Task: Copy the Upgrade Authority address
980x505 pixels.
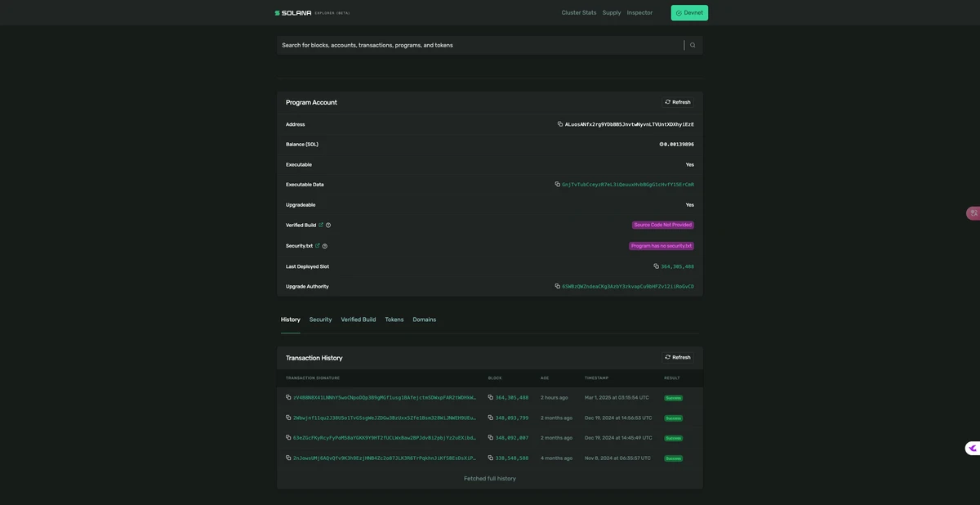Action: [557, 287]
